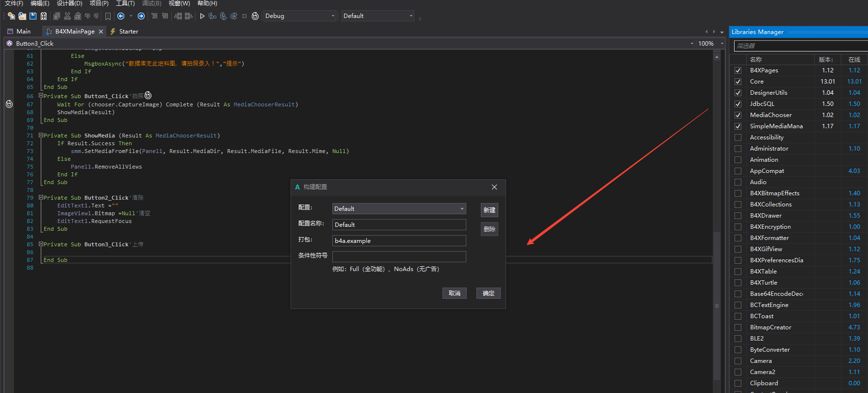The image size is (868, 393).
Task: Click the 条件性符号 input field
Action: tap(399, 256)
